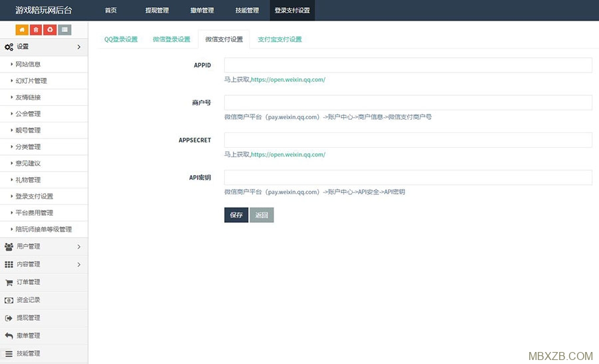The height and width of the screenshot is (364, 599).
Task: Click the red recycle icon button
Action: click(x=50, y=30)
